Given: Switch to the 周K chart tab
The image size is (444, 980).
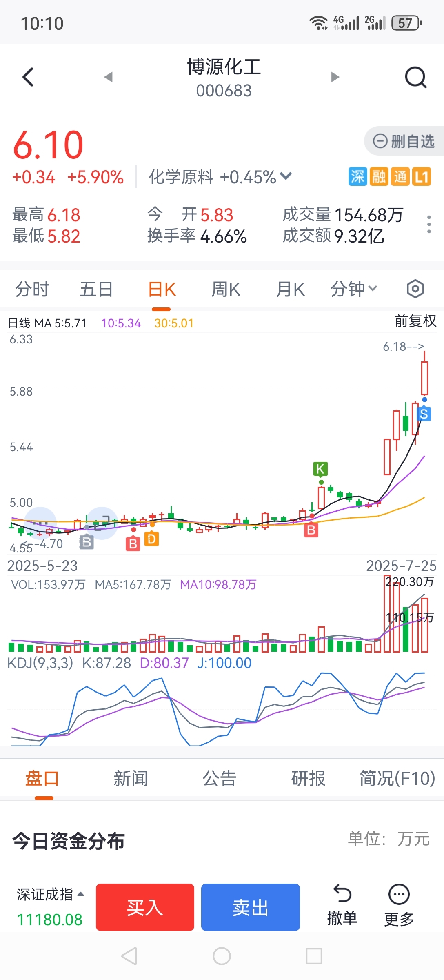Looking at the screenshot, I should [x=226, y=289].
